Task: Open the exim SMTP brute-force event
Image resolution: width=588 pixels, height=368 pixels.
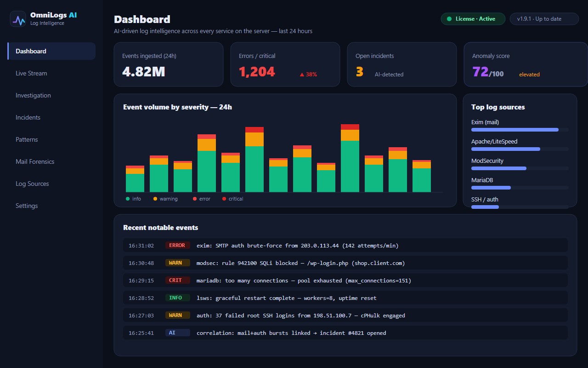Action: tap(345, 245)
